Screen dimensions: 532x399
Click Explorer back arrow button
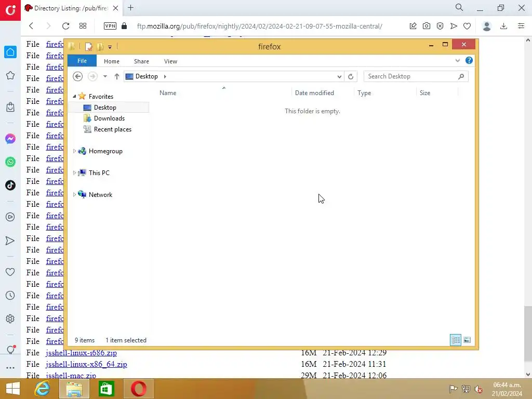(x=78, y=76)
